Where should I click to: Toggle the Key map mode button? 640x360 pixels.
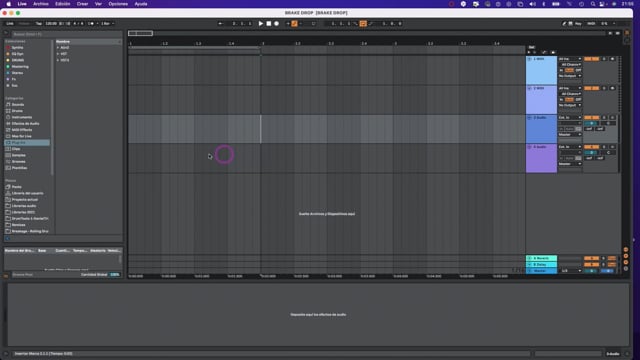pyautogui.click(x=578, y=24)
